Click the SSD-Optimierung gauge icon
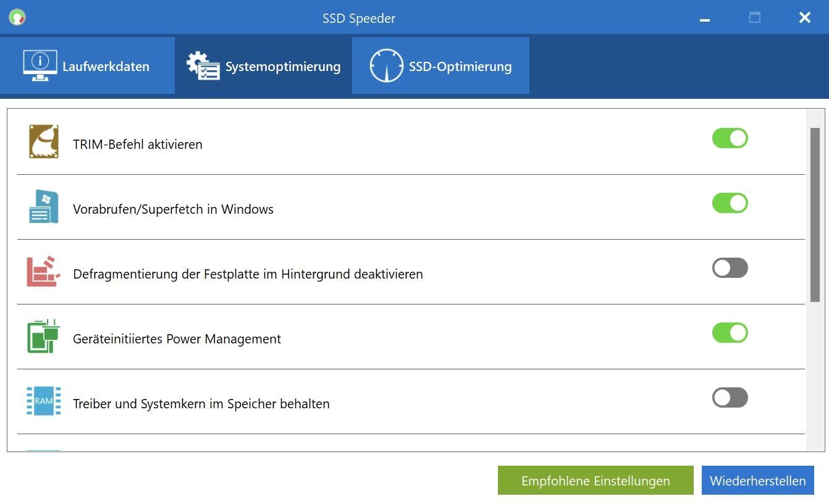Screen dimensions: 829x504 click(x=386, y=65)
